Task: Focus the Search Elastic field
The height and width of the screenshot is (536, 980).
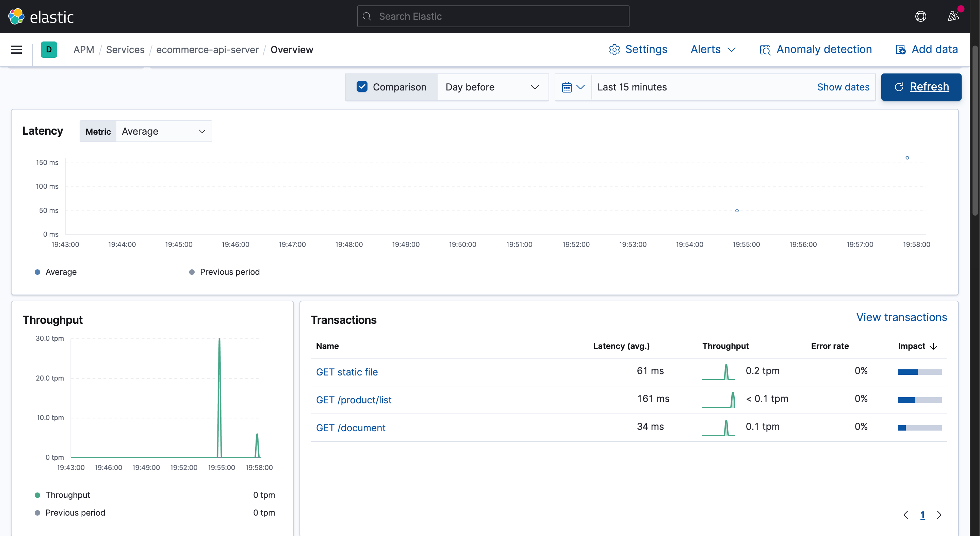Action: tap(493, 16)
